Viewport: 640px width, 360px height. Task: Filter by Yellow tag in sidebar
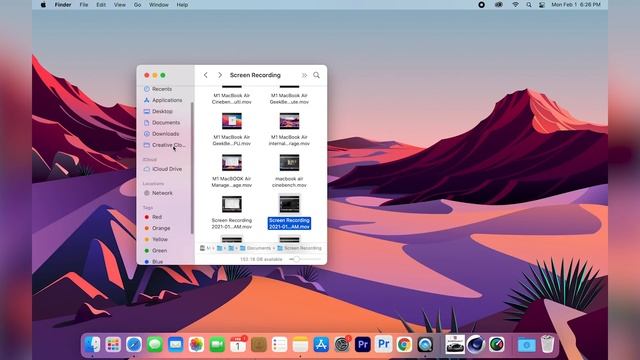point(156,239)
